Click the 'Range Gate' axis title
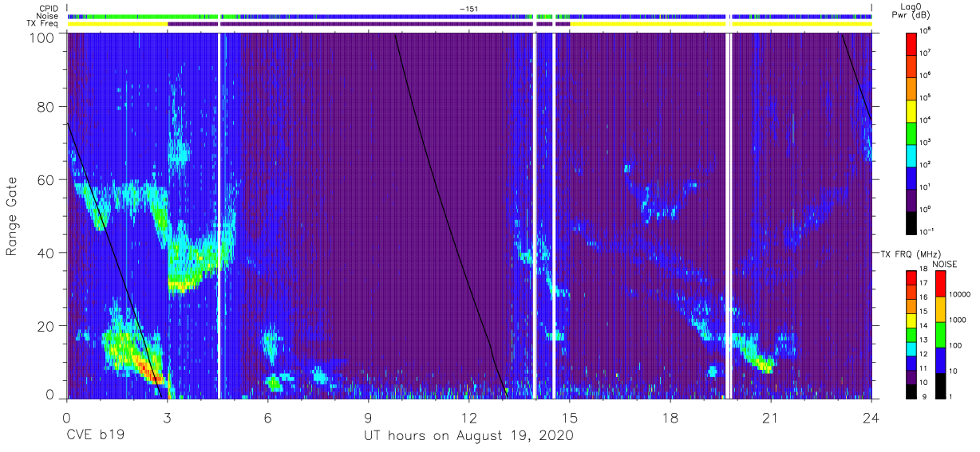The image size is (980, 452). [x=13, y=217]
